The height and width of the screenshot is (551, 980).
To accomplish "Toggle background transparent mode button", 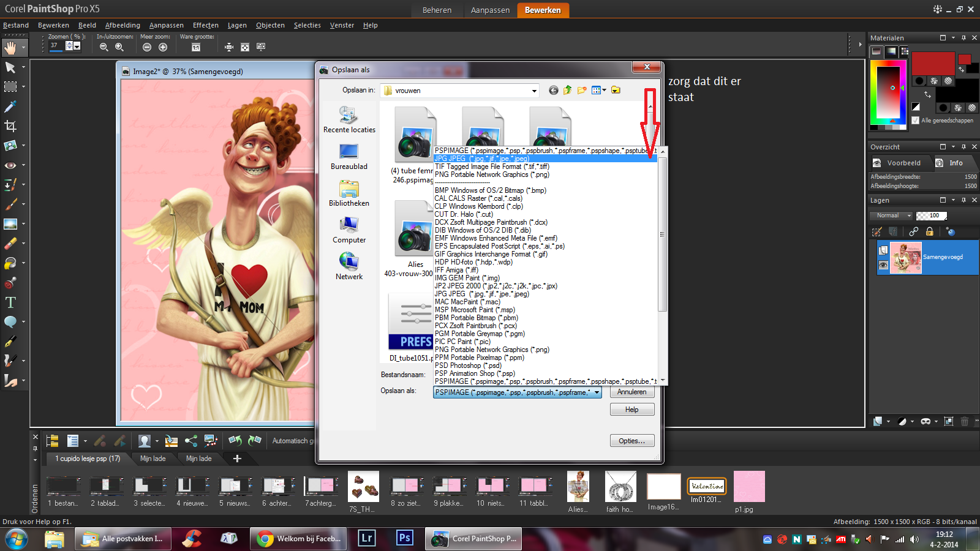I will 972,108.
